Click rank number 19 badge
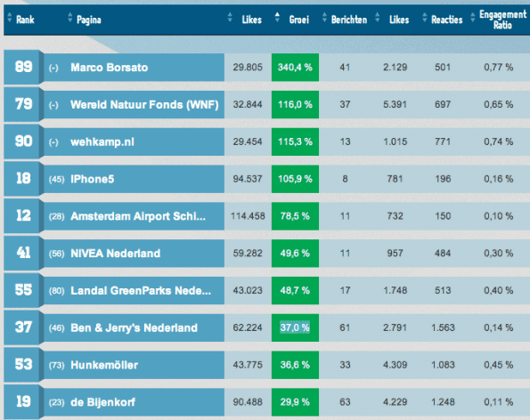 24,401
